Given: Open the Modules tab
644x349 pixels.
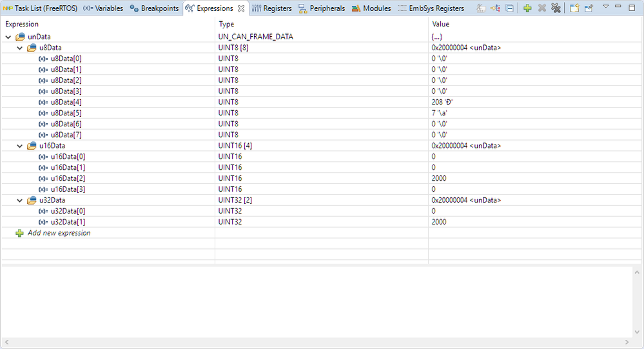Looking at the screenshot, I should coord(371,8).
